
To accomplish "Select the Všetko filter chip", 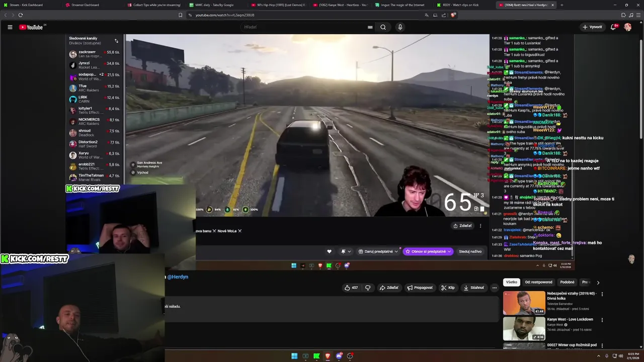I will pos(512,283).
